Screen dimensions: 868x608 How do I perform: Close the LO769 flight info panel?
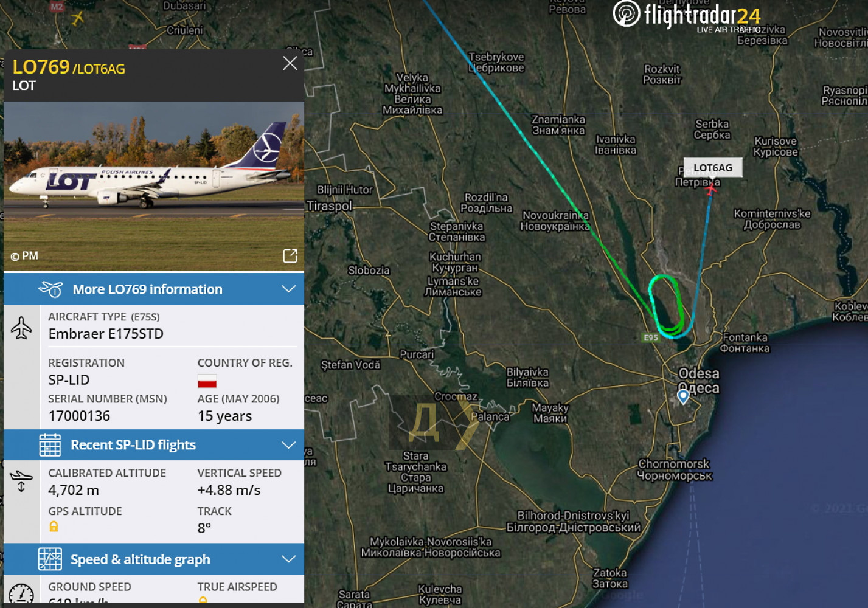click(290, 63)
